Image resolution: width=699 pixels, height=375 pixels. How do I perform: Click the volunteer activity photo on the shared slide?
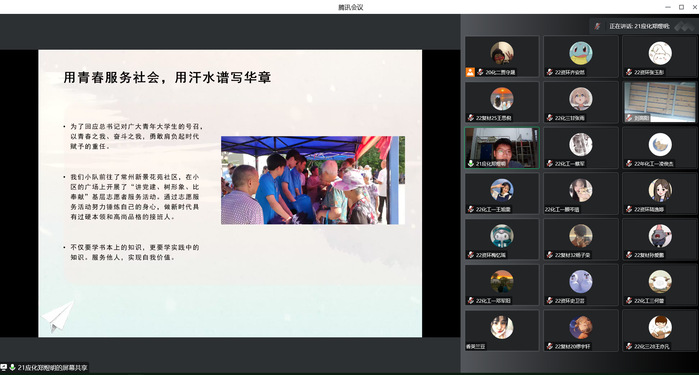pos(313,180)
